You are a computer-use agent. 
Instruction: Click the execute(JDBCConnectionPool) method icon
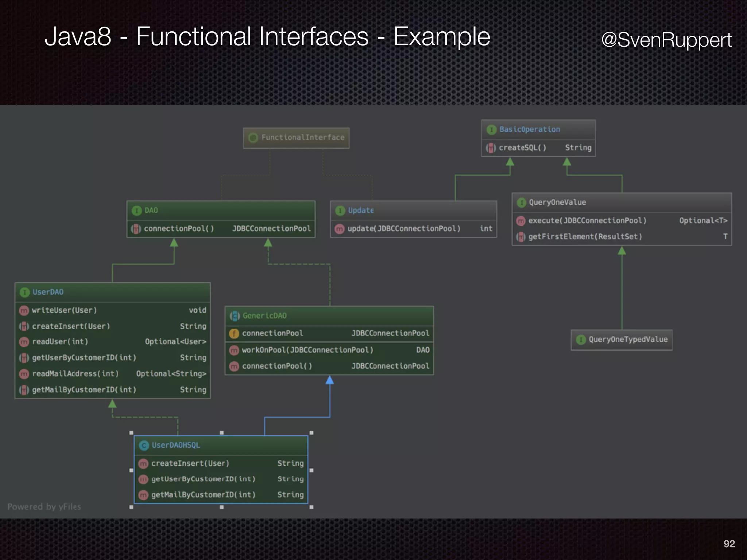point(521,221)
